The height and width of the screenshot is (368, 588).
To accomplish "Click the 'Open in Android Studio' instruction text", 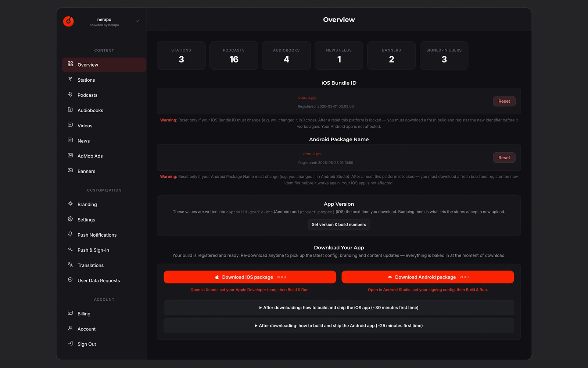I will click(x=428, y=290).
